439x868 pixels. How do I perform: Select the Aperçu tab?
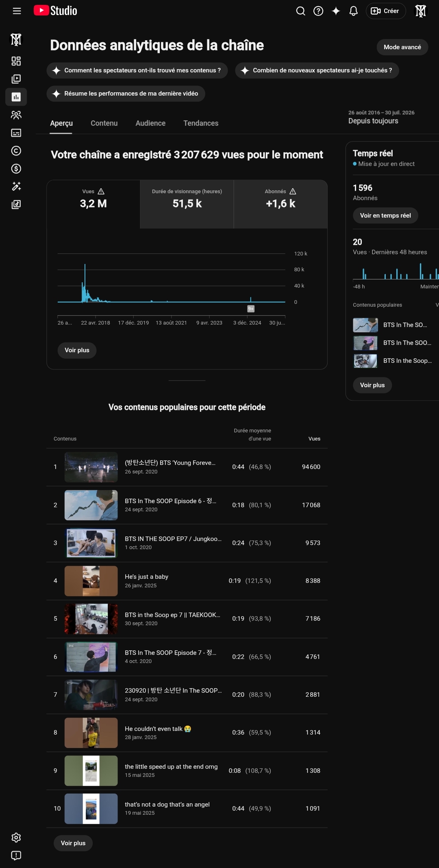click(x=61, y=123)
